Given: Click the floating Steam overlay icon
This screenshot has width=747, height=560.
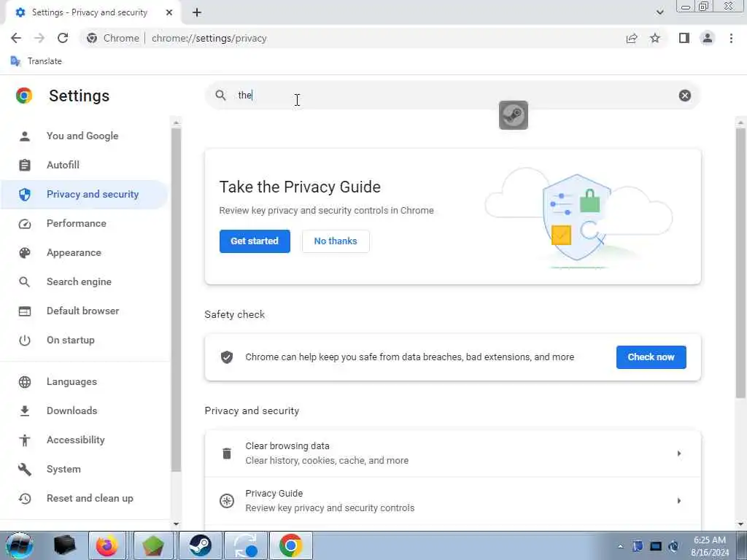Looking at the screenshot, I should [513, 114].
